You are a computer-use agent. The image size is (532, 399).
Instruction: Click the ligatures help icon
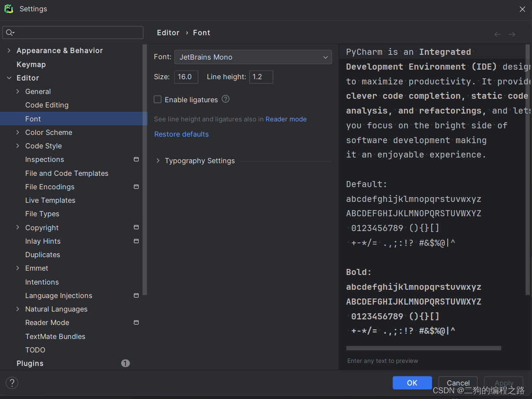[226, 99]
